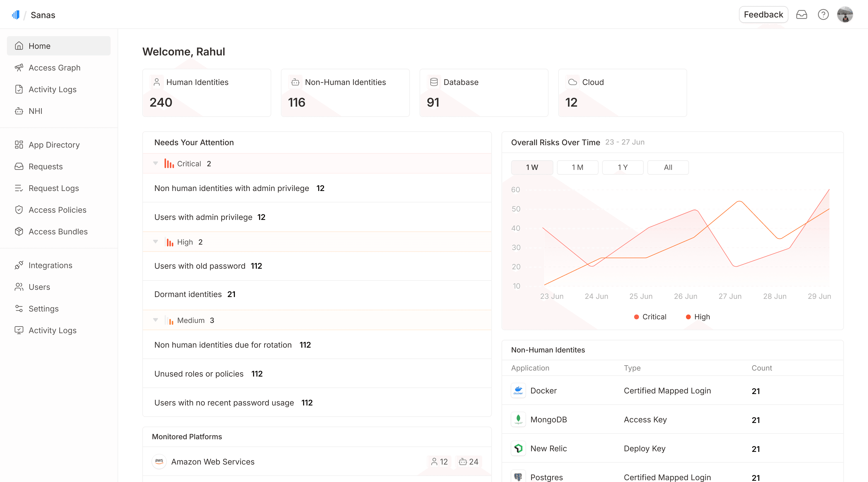This screenshot has width=868, height=482.
Task: Click the Feedback button
Action: (763, 15)
